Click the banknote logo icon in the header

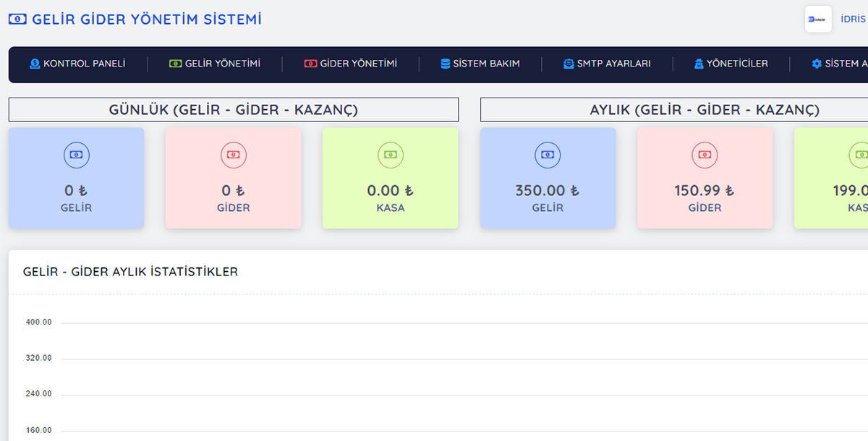pos(17,20)
